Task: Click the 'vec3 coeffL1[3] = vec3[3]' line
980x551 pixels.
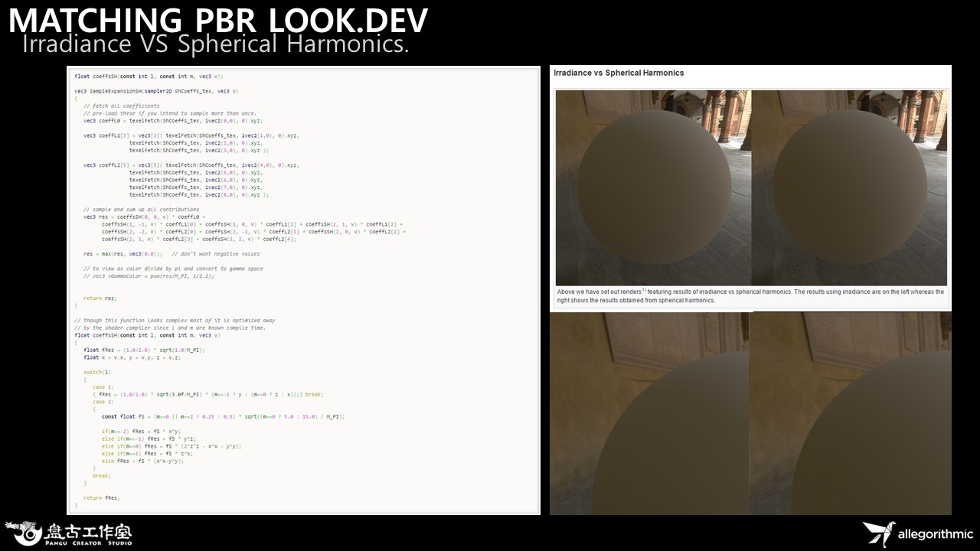Action: click(x=191, y=135)
